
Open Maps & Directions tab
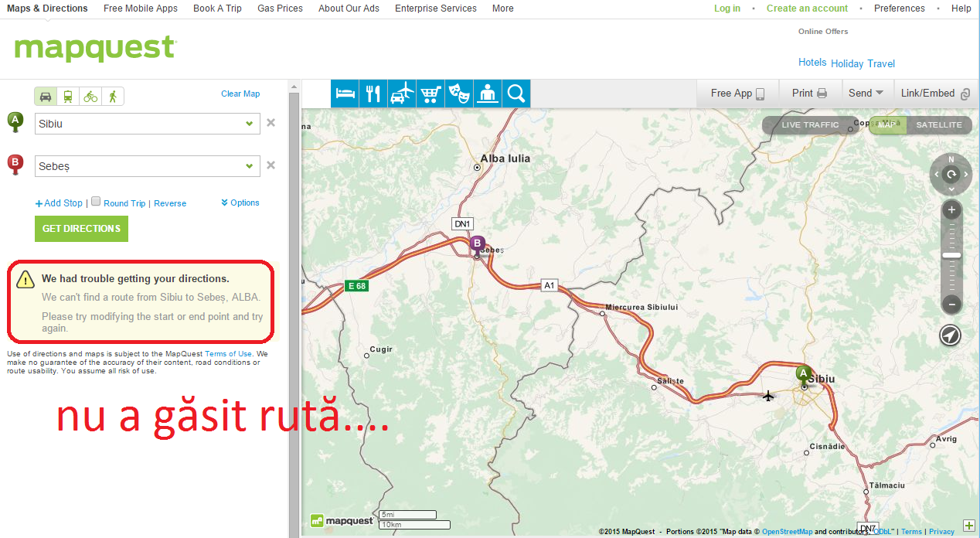47,9
